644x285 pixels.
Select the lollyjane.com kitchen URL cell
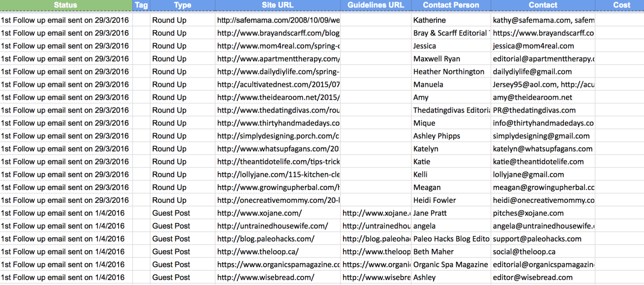(x=278, y=175)
